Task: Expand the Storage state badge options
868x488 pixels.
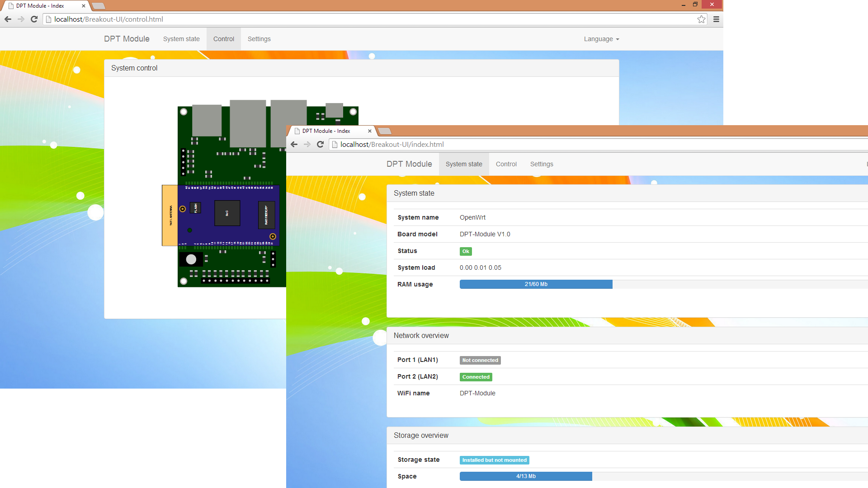Action: click(x=494, y=460)
